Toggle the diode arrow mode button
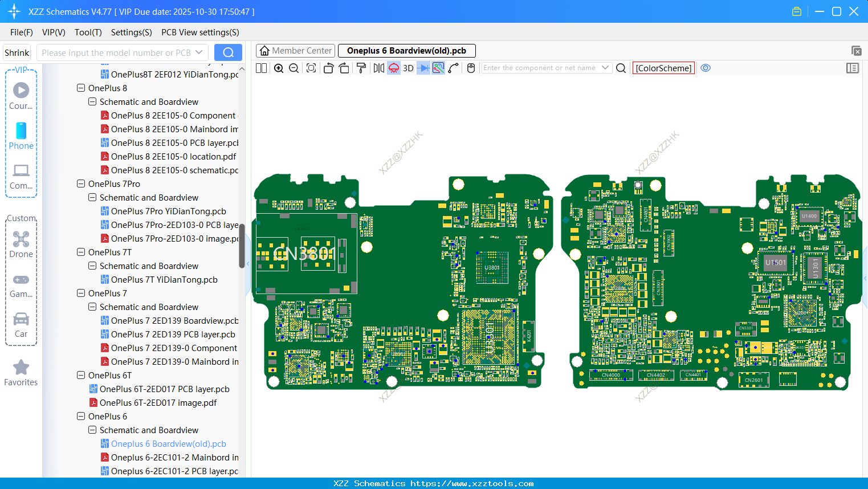Viewport: 868px width, 489px height. (423, 68)
